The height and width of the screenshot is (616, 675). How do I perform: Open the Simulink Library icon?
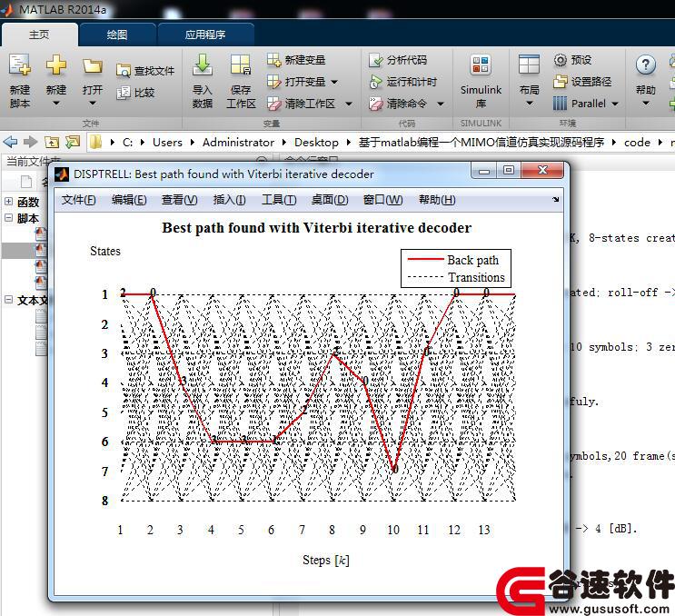tap(481, 65)
